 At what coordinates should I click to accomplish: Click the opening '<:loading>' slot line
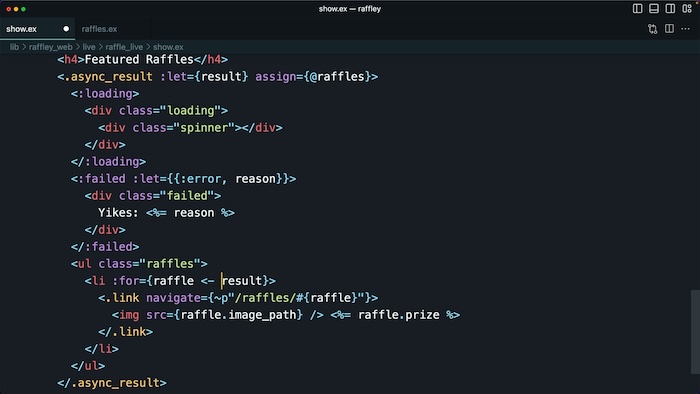105,94
